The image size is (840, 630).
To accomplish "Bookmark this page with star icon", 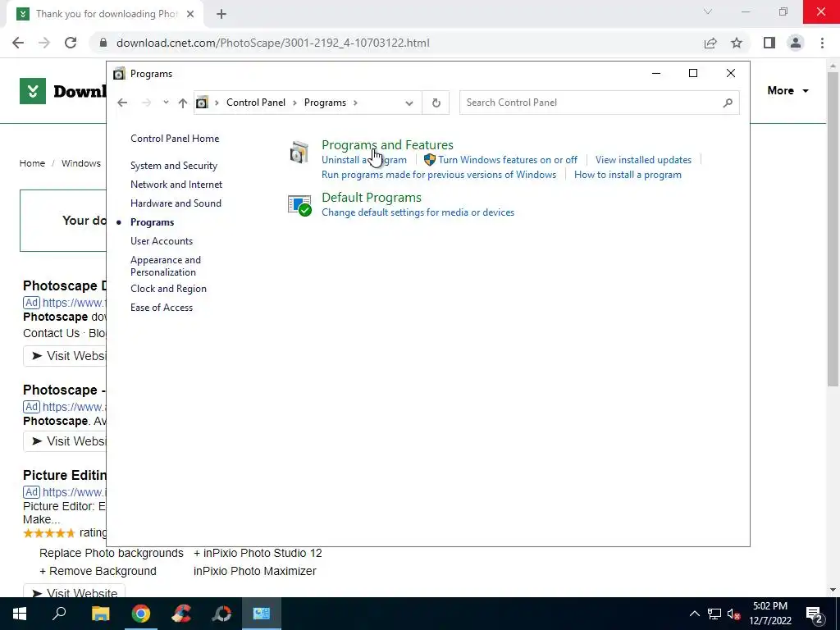I will pyautogui.click(x=737, y=43).
